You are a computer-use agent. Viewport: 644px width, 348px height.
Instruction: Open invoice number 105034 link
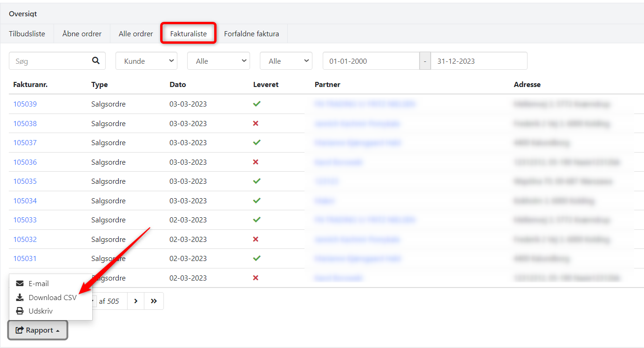[25, 201]
